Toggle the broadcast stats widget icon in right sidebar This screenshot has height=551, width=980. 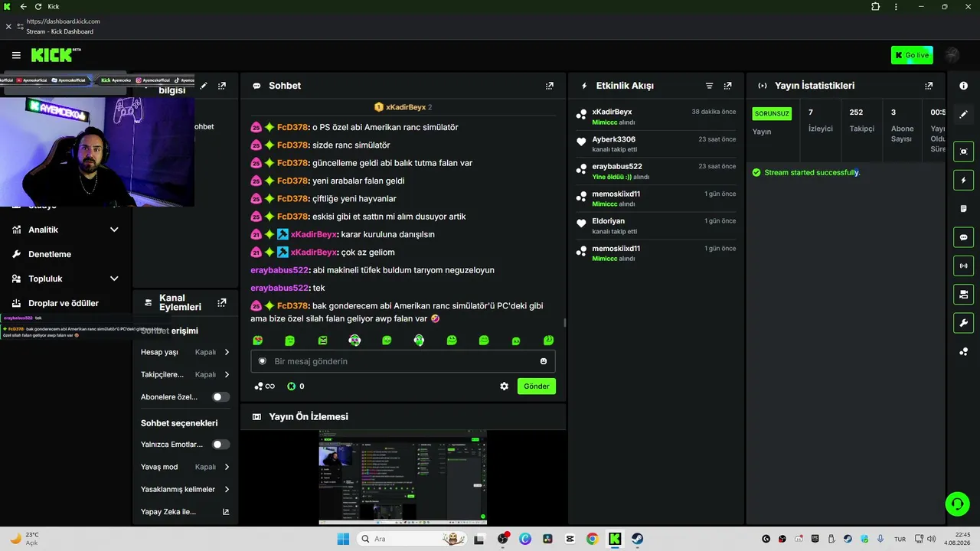(963, 266)
